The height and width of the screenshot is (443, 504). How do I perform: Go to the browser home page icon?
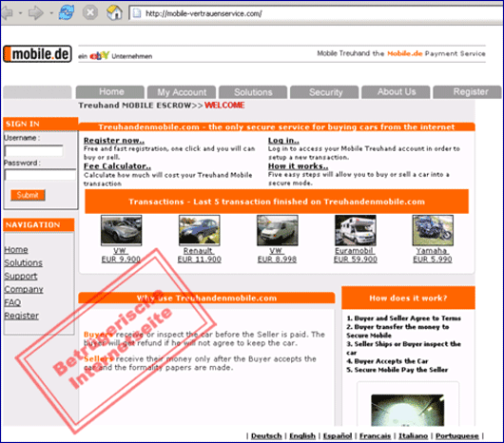click(114, 13)
